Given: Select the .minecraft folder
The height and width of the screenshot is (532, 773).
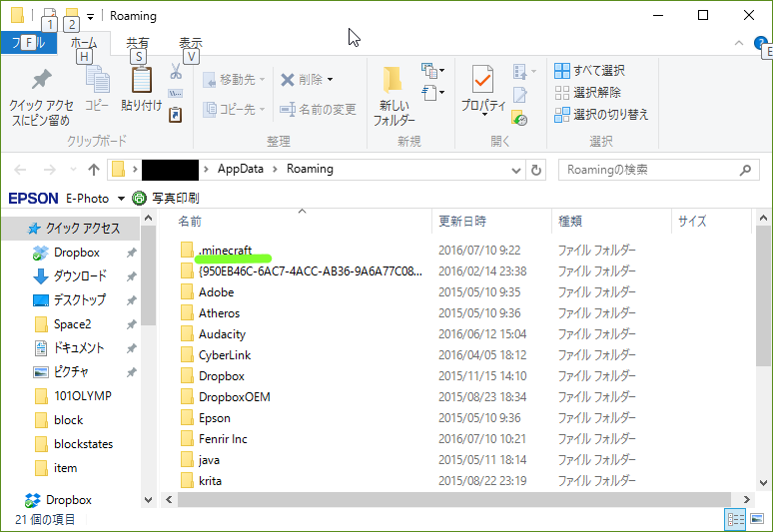Looking at the screenshot, I should tap(226, 251).
